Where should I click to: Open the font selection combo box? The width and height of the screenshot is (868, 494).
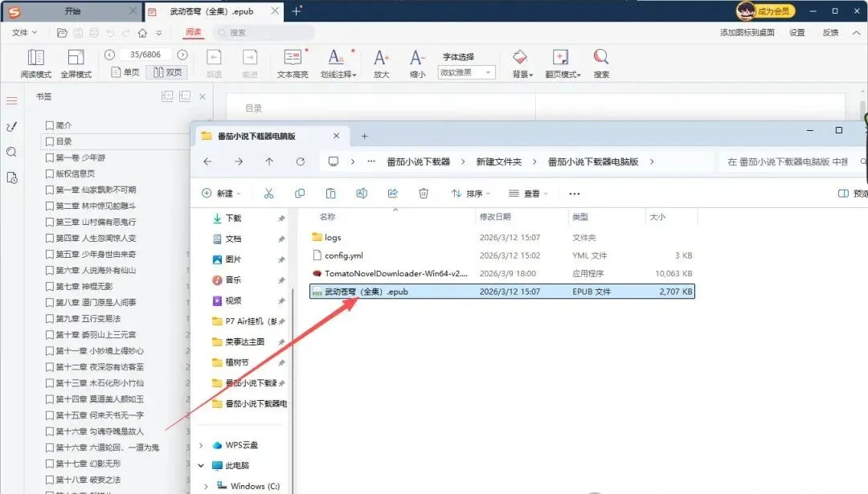(x=466, y=72)
